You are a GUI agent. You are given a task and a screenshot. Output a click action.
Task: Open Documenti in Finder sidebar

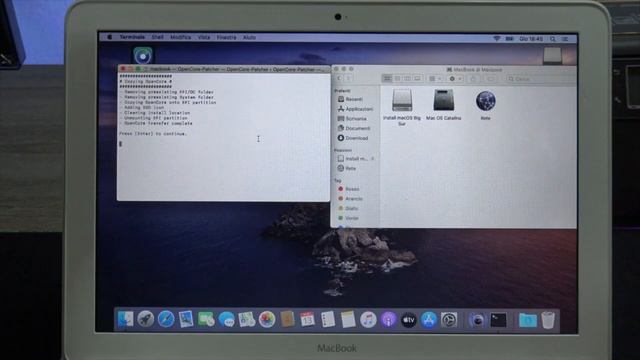click(x=355, y=128)
